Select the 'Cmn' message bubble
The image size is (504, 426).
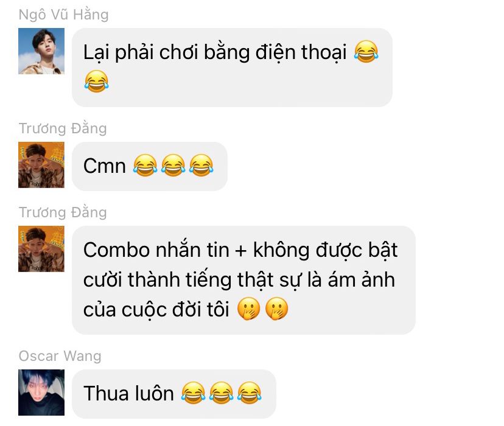point(150,166)
